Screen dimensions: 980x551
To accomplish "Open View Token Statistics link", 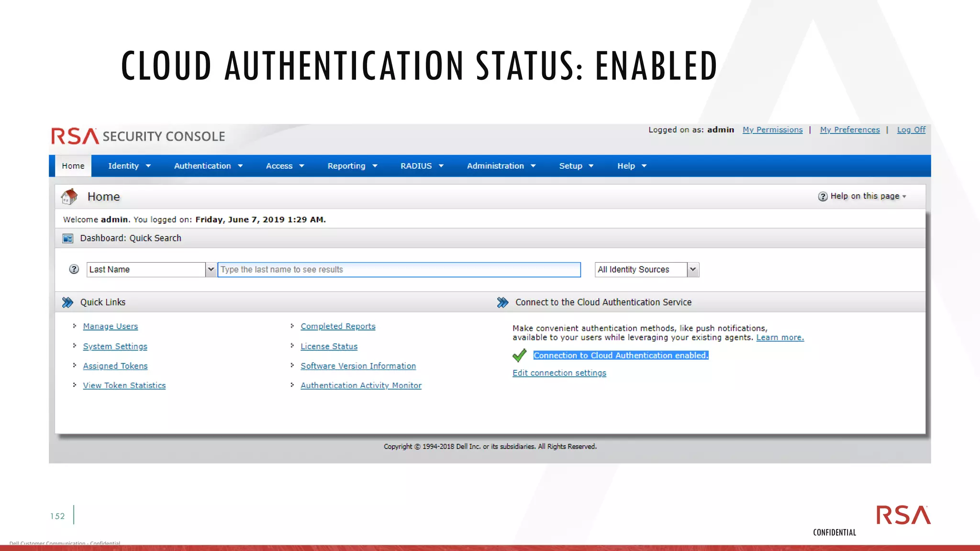I will (x=124, y=386).
